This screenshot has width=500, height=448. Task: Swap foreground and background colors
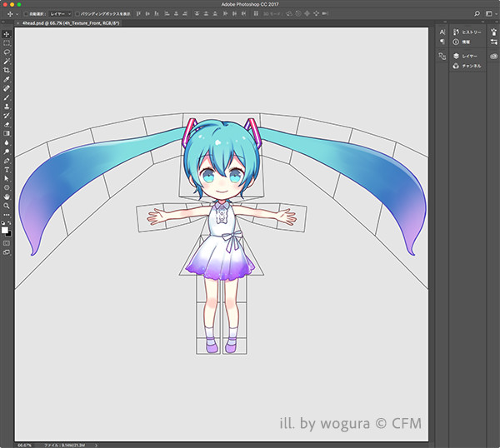coord(9,222)
